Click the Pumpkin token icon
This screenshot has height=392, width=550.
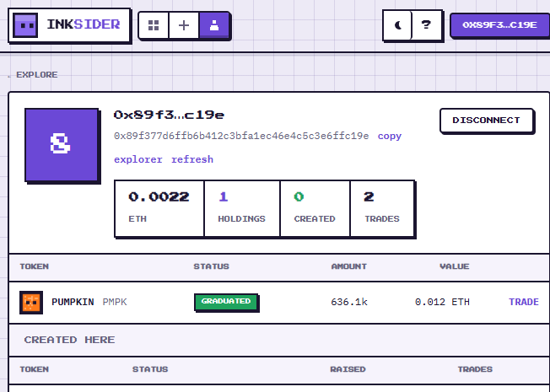pos(31,303)
